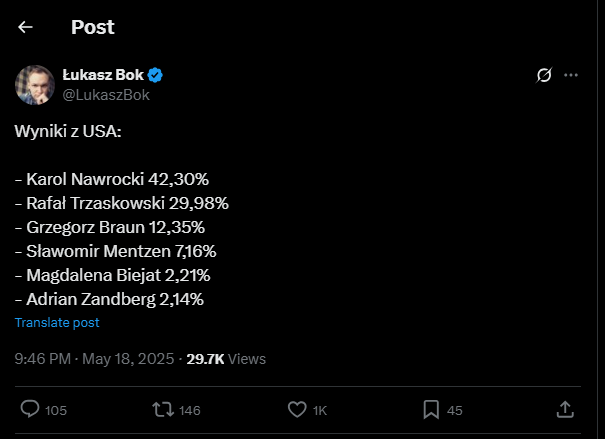Click the 105 replies count
This screenshot has width=605, height=439.
56,409
